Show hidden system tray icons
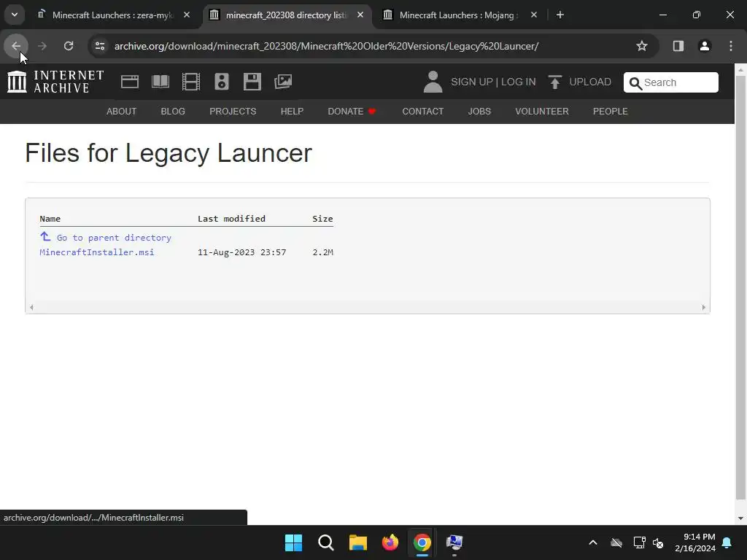Screen dimensions: 747x560 (x=593, y=542)
